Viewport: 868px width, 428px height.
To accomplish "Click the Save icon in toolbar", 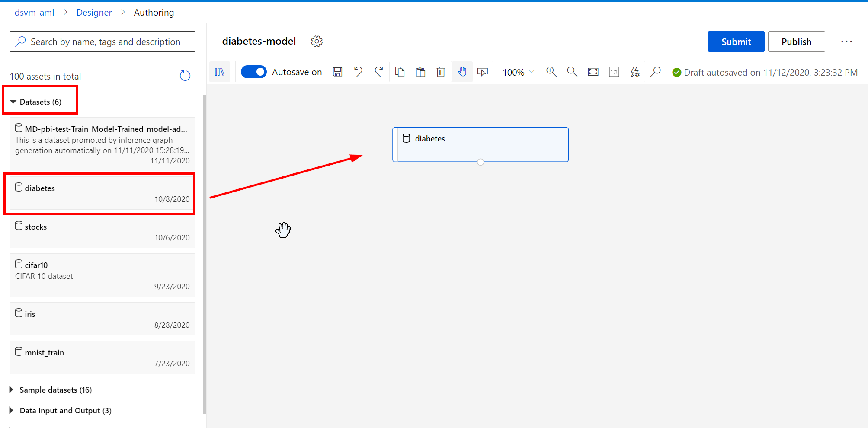I will click(x=337, y=72).
